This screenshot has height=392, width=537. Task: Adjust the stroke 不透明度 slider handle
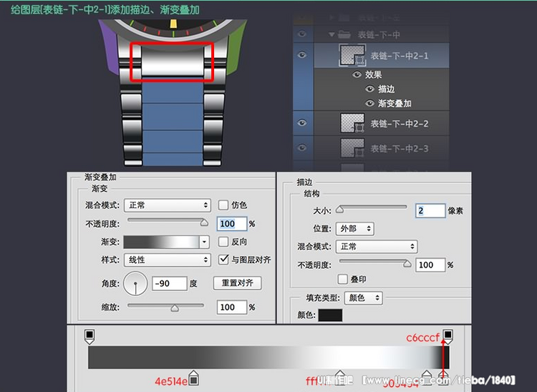[407, 264]
